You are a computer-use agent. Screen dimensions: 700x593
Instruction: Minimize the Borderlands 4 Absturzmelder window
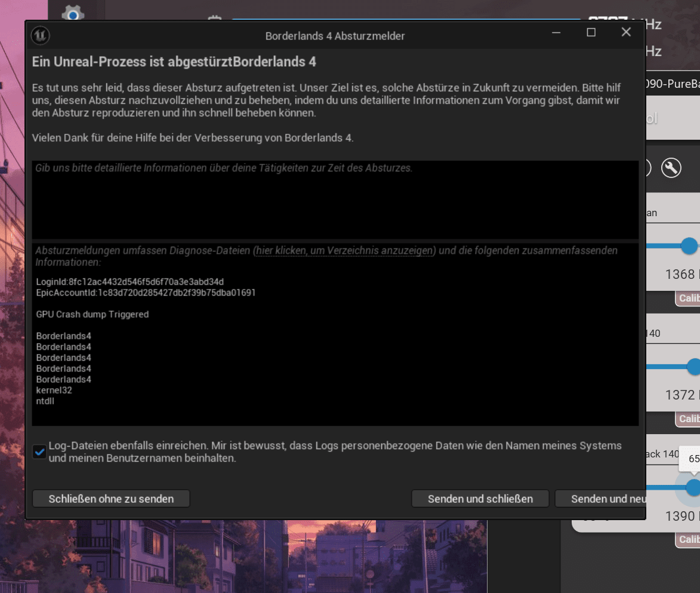pos(556,32)
